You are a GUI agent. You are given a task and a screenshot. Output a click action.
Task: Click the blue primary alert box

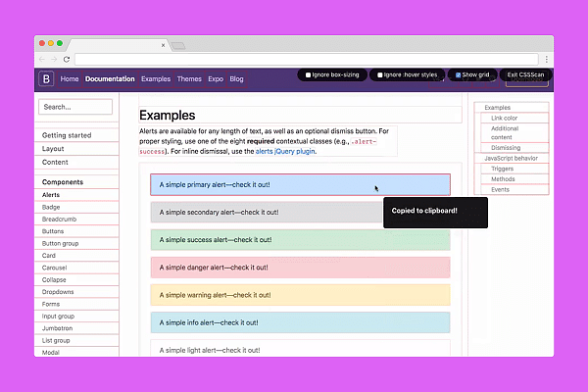click(300, 184)
